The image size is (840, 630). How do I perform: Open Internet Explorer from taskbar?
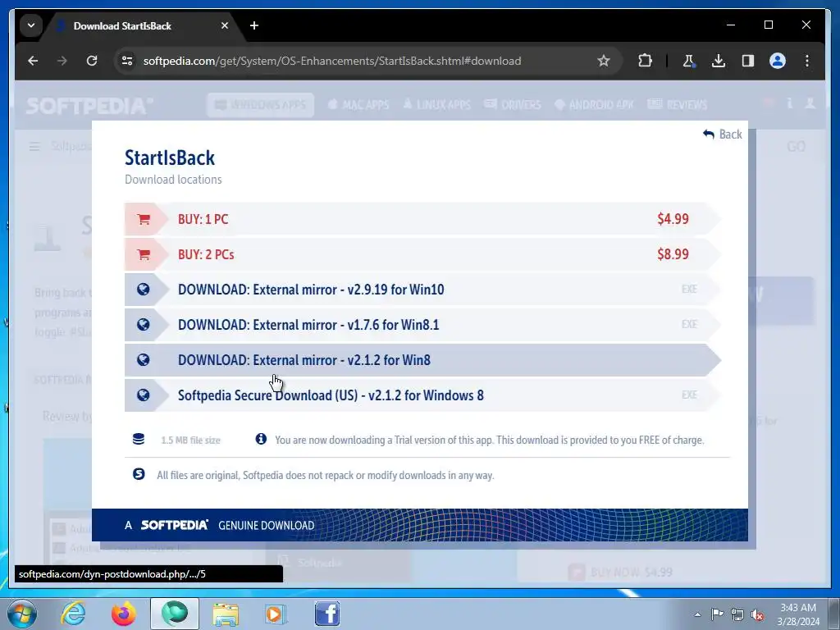tap(73, 614)
